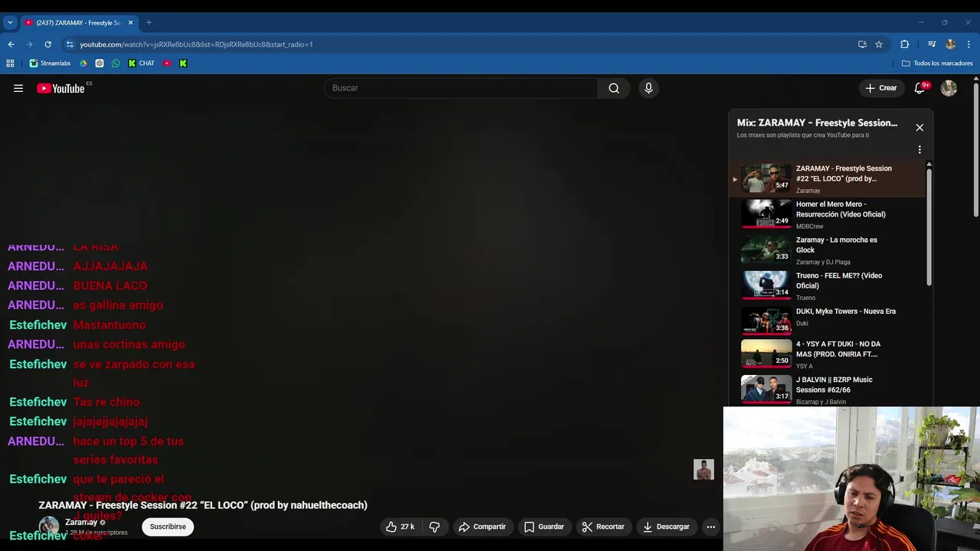Open Streamlabs bookmark
980x551 pixels.
(x=50, y=64)
